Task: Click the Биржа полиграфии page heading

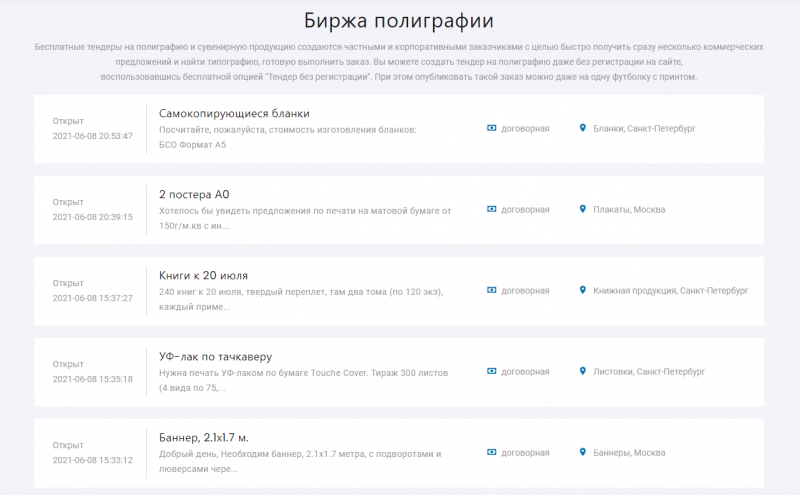Action: pyautogui.click(x=399, y=20)
